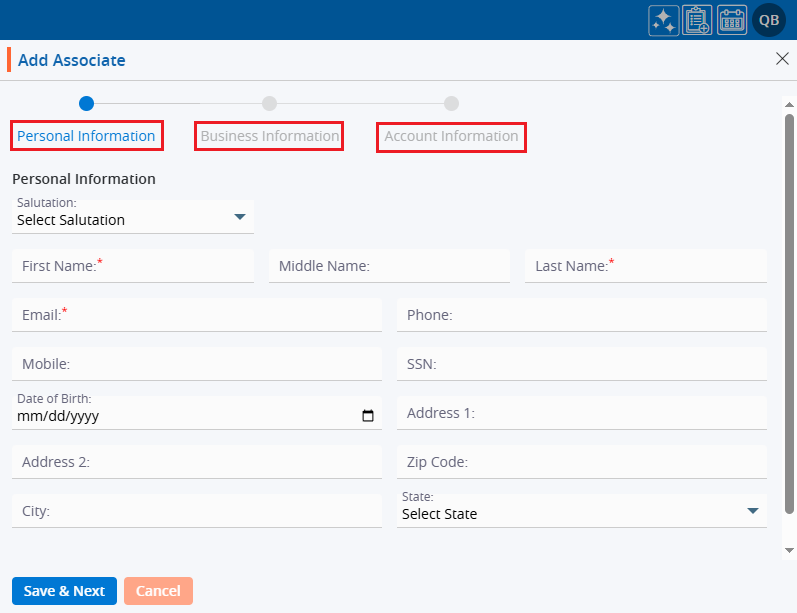This screenshot has width=797, height=613.
Task: Open the clipboard add-task icon
Action: pyautogui.click(x=697, y=21)
